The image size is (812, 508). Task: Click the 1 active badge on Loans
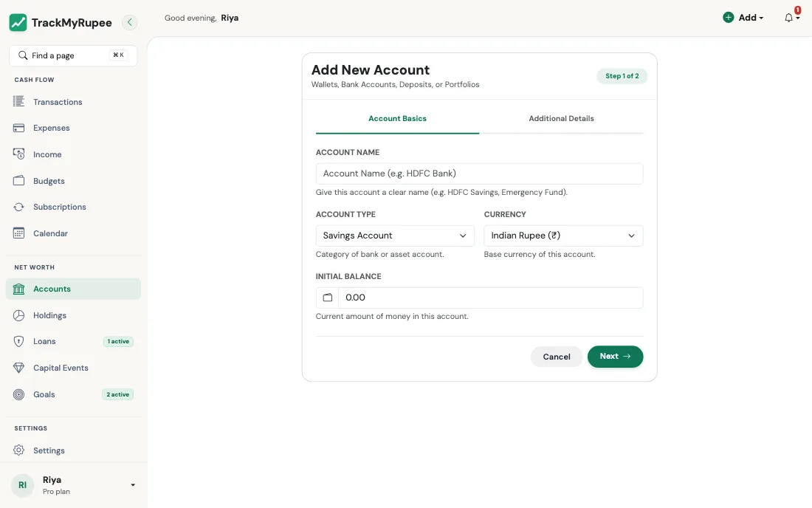coord(119,341)
